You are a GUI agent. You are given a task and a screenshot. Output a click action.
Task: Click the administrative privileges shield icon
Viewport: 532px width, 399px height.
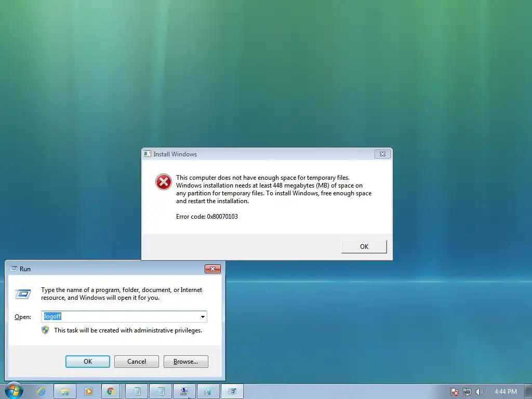click(45, 330)
